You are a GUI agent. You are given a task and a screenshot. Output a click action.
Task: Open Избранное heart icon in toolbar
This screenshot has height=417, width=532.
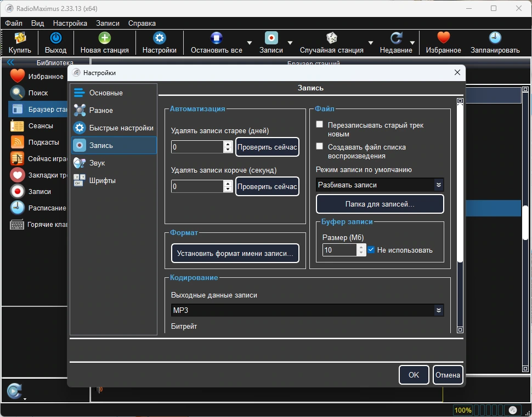click(443, 38)
